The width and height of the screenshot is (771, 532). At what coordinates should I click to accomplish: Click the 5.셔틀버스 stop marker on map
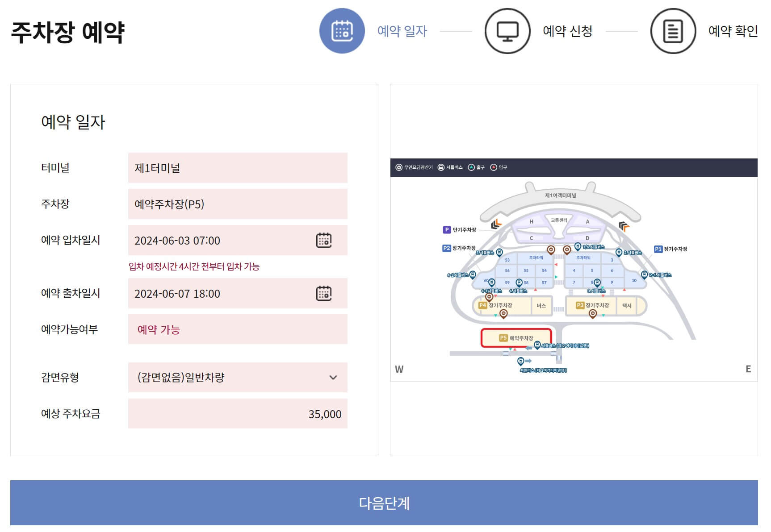(499, 253)
